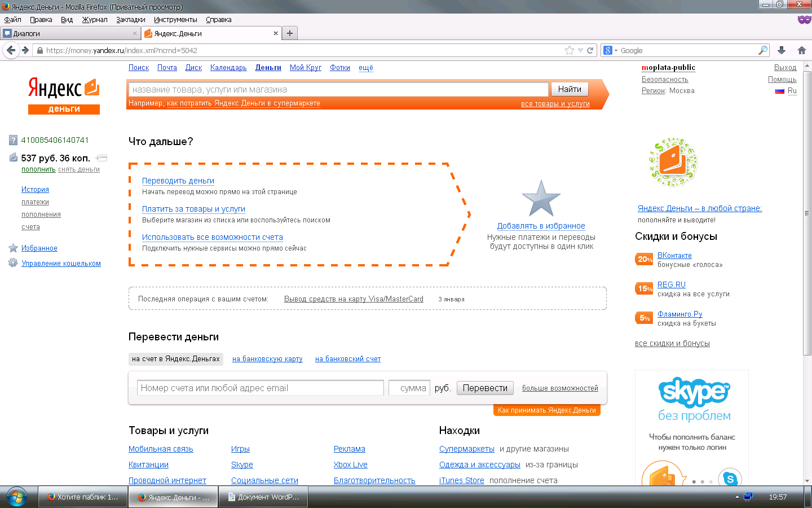Expand the ещё services link
The image size is (812, 508).
[x=366, y=67]
